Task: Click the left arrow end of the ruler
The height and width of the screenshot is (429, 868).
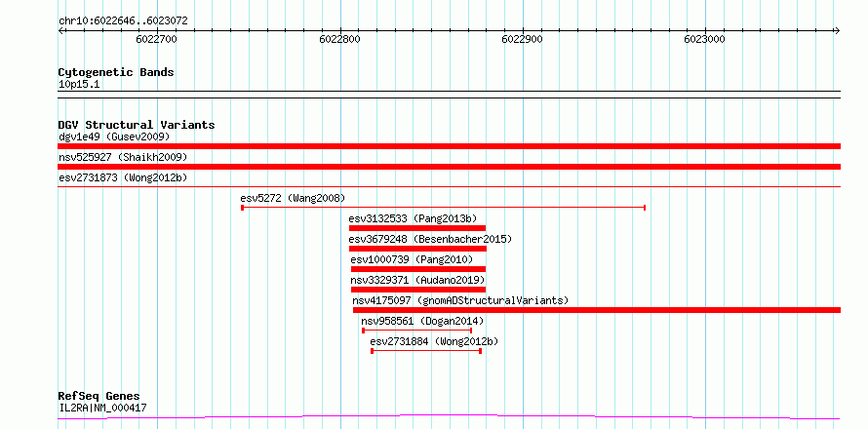Action: click(60, 30)
